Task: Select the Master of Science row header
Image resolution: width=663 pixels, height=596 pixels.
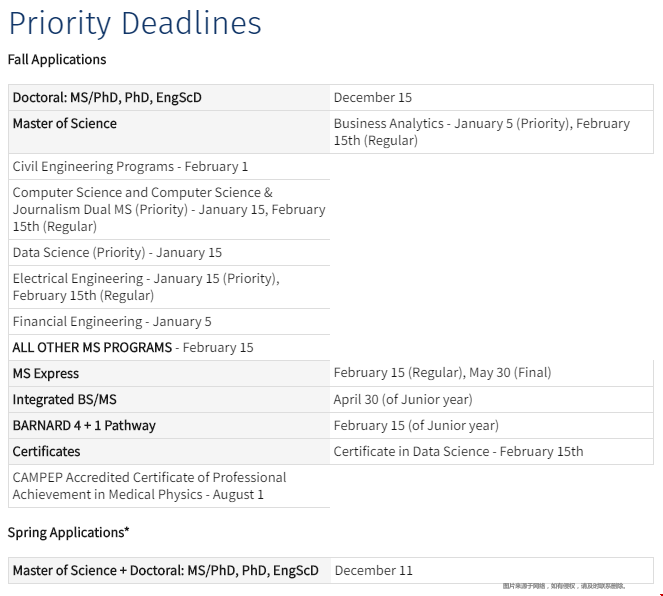Action: coord(169,132)
